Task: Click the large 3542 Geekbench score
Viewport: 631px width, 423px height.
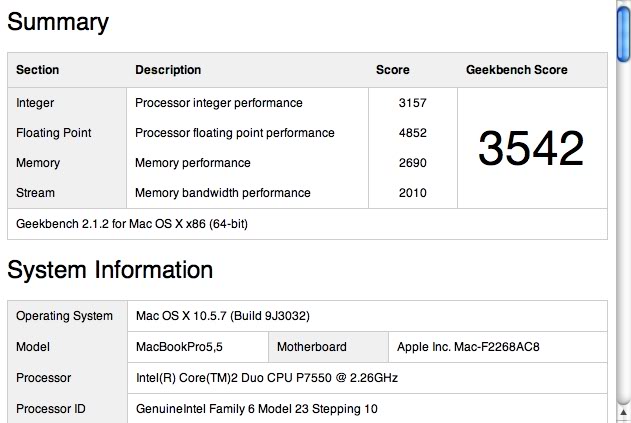Action: [x=531, y=148]
